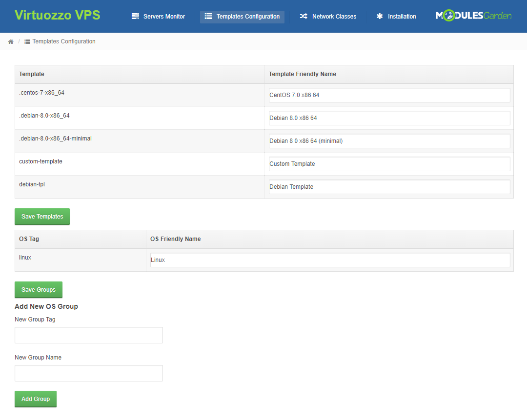Click the OS Friendly Name header
The width and height of the screenshot is (527, 420).
click(330, 239)
